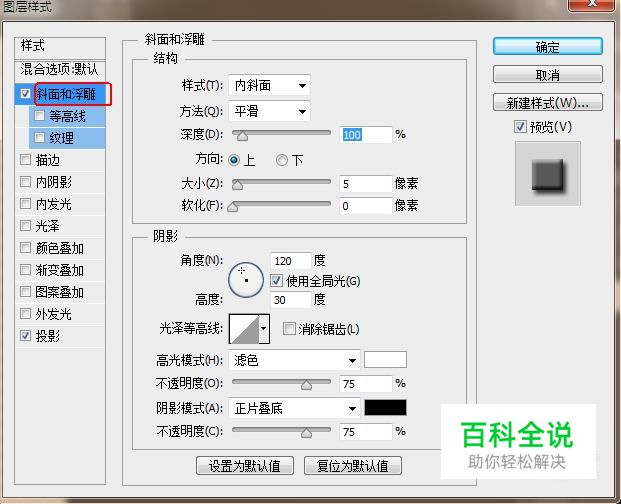Click the 高度 field showing 30

[291, 300]
